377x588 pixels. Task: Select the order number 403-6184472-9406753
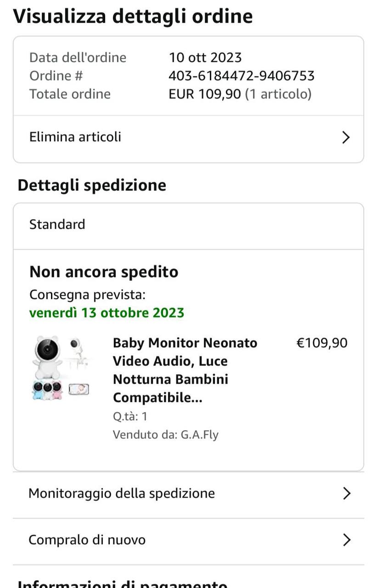pos(242,76)
